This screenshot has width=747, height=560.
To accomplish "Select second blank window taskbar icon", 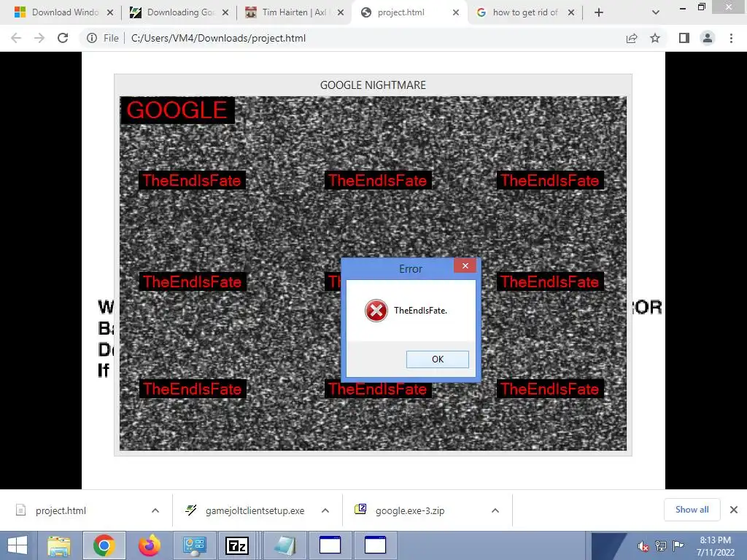I will (x=375, y=545).
